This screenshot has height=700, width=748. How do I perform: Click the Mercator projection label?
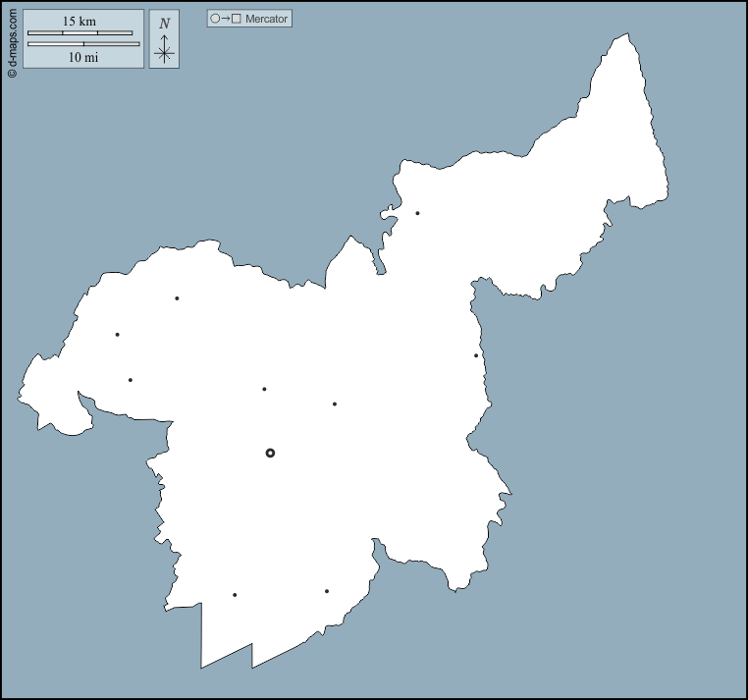266,19
